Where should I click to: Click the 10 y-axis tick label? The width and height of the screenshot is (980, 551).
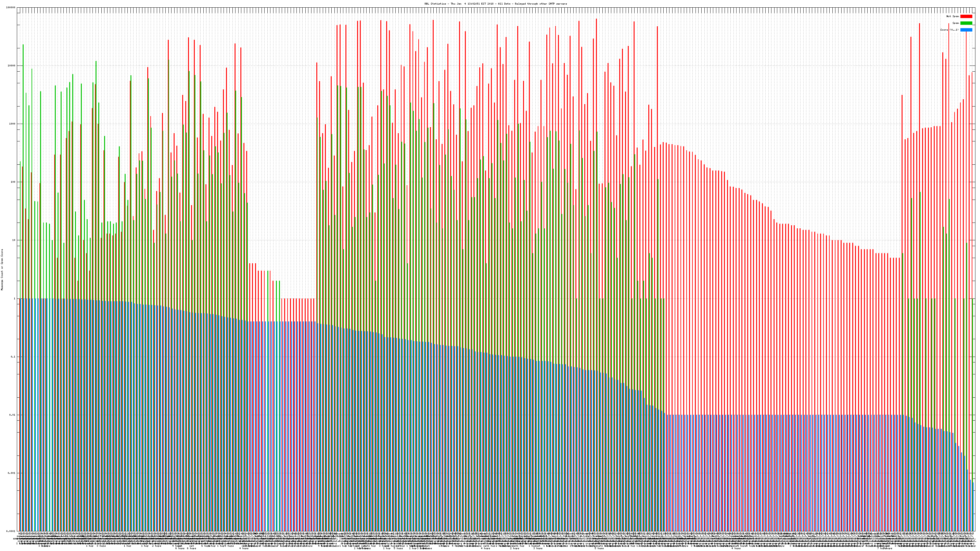click(14, 240)
